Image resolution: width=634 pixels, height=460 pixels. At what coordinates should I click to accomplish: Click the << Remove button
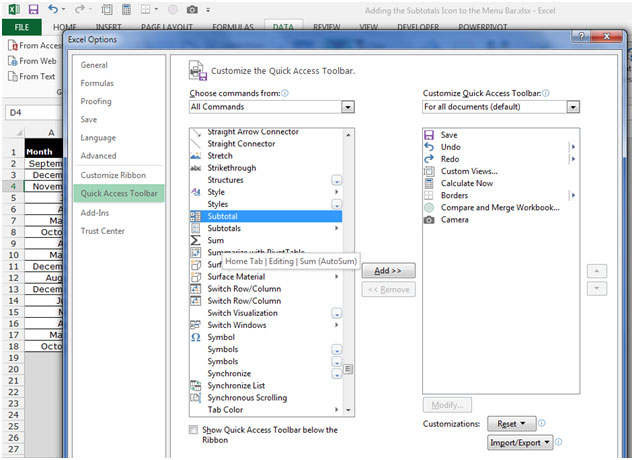pos(388,289)
